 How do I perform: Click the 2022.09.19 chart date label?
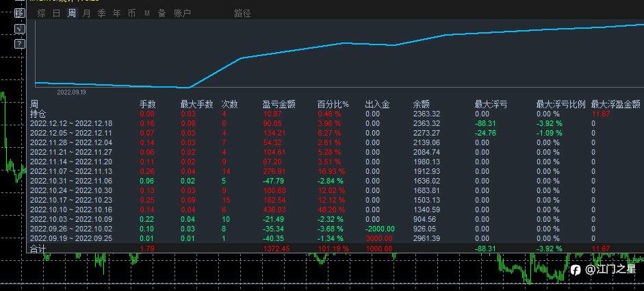[x=71, y=92]
